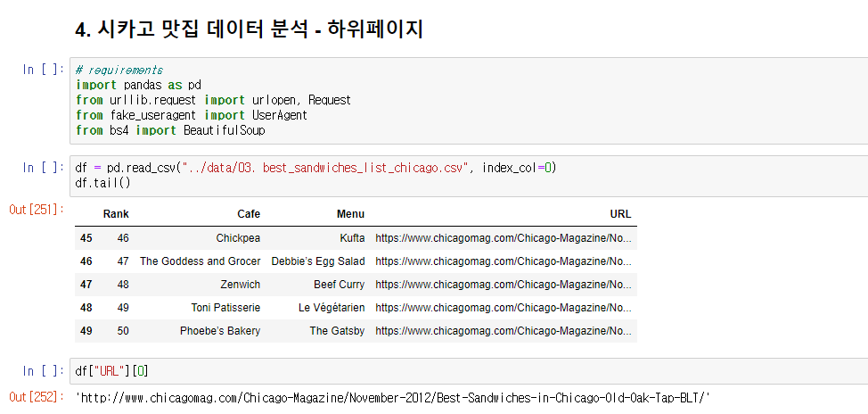This screenshot has width=868, height=414.
Task: Click the 'Cafe' column header
Action: pyautogui.click(x=249, y=214)
